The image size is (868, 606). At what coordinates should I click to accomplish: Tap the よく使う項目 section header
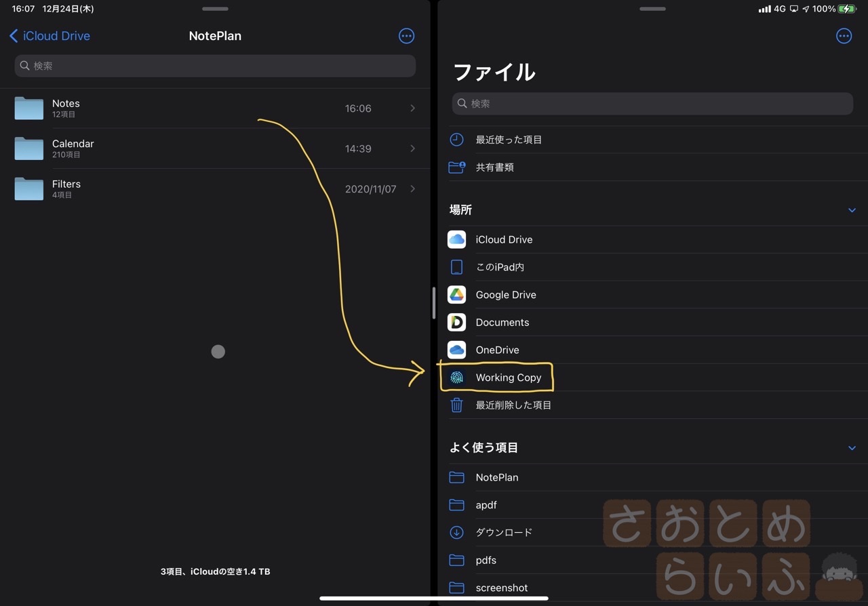click(484, 448)
